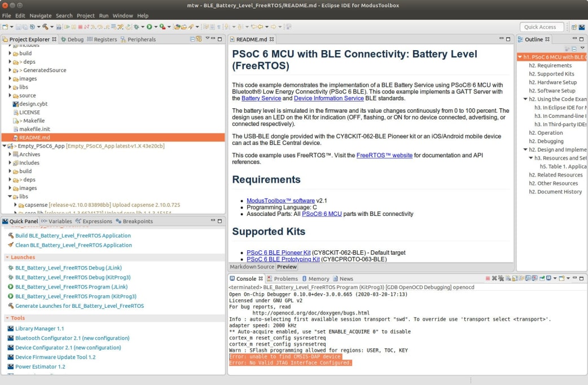This screenshot has width=588, height=385.
Task: Open the Project menu
Action: pyautogui.click(x=86, y=16)
